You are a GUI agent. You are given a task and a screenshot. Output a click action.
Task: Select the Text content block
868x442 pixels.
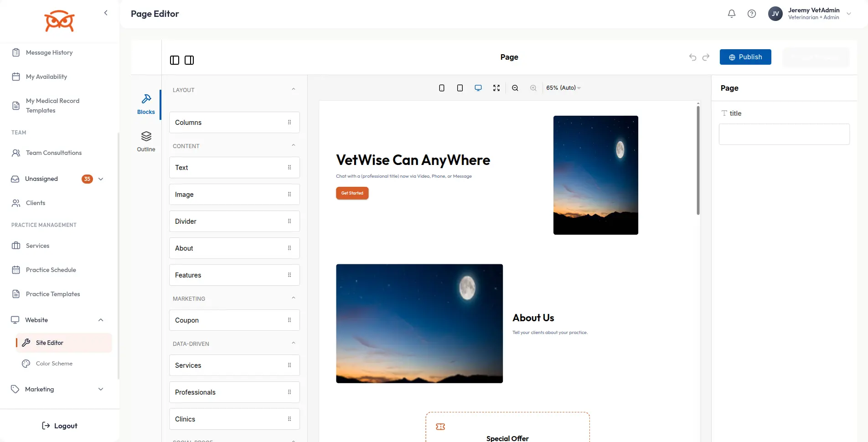click(234, 167)
